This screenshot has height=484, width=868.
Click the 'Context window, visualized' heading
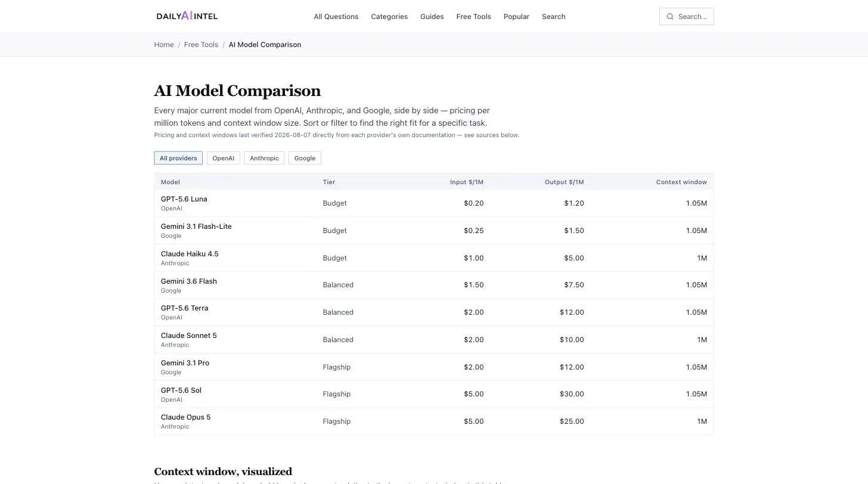[x=223, y=471]
